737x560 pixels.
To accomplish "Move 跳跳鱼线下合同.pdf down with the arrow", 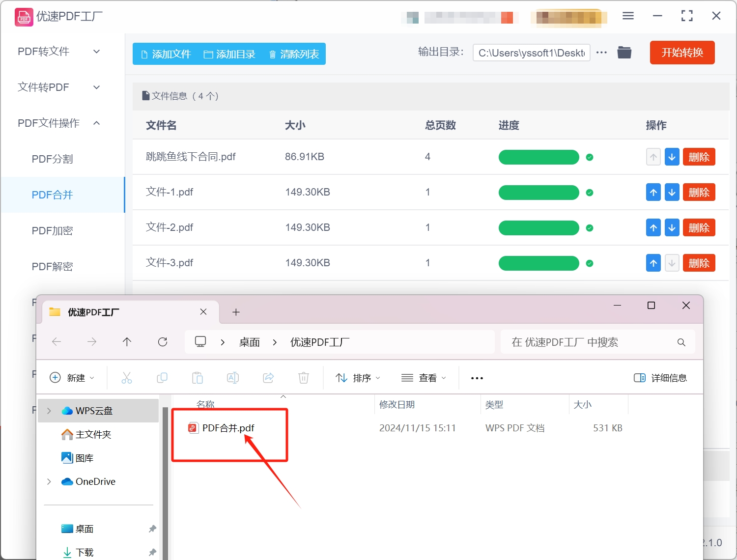I will (672, 157).
